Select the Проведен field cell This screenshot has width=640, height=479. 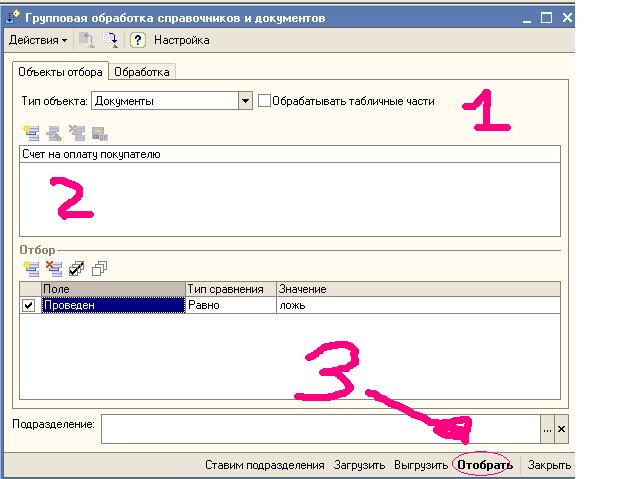113,305
